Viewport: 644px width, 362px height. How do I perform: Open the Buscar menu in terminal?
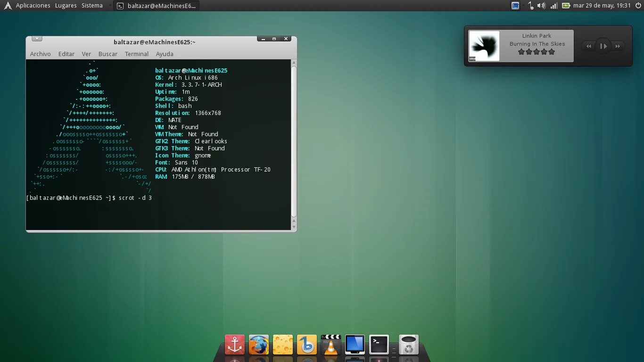108,54
